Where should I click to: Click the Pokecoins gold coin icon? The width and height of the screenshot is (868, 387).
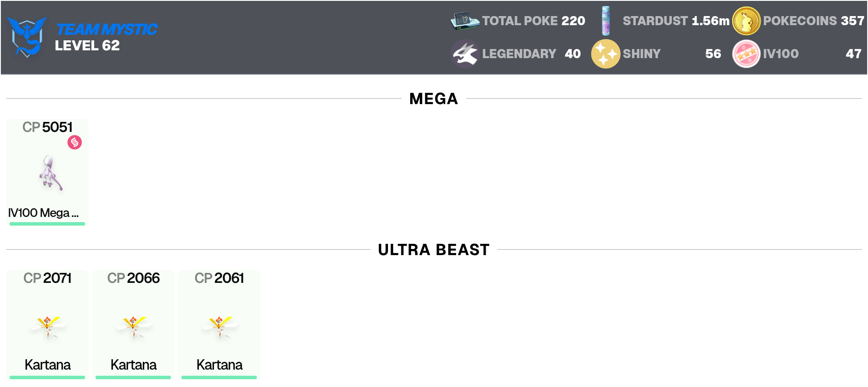point(746,21)
